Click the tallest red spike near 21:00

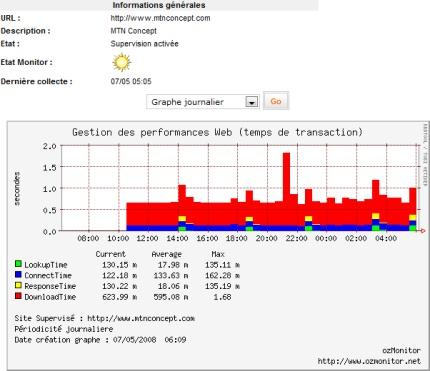click(x=286, y=191)
